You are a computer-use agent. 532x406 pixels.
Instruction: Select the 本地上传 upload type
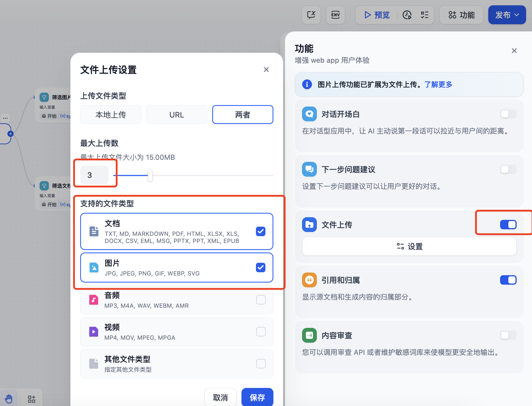111,115
